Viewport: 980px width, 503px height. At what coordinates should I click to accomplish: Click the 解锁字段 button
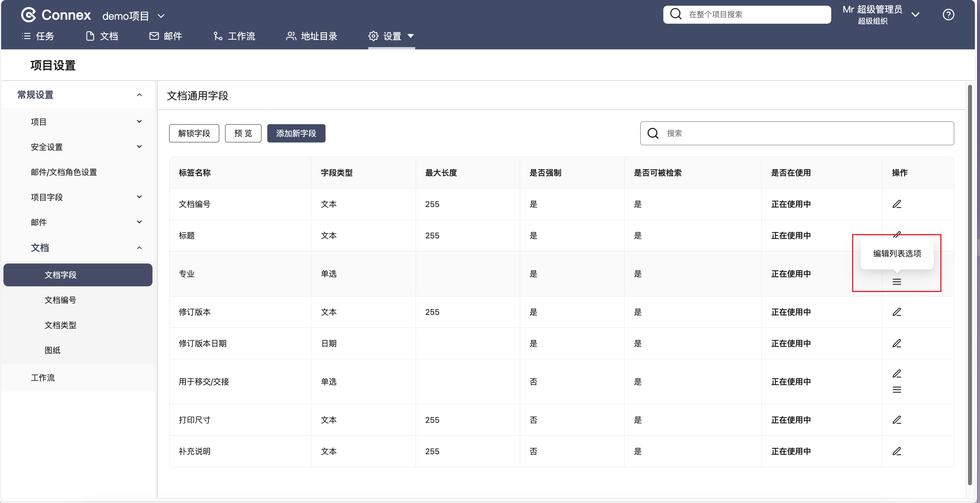point(194,133)
